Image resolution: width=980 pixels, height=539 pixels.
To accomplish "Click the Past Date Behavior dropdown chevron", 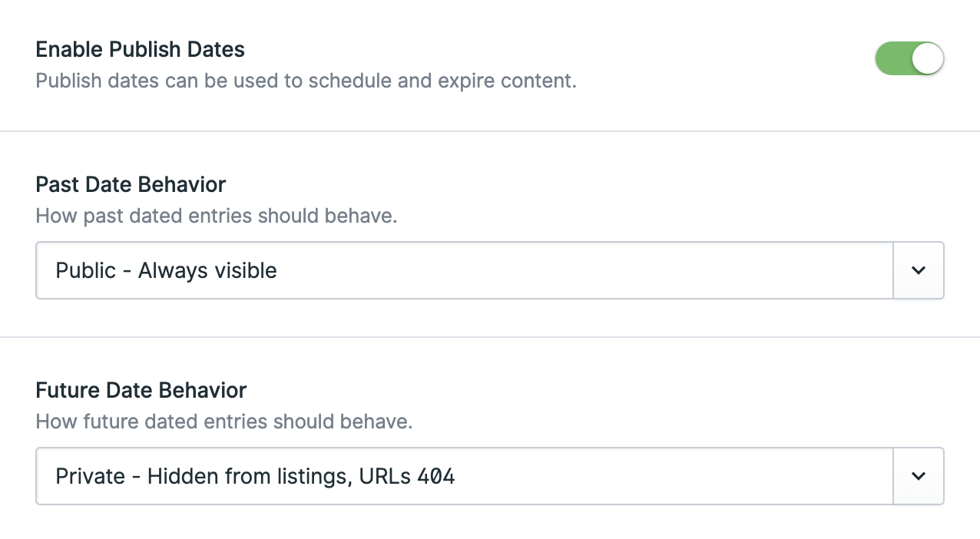I will pos(919,270).
